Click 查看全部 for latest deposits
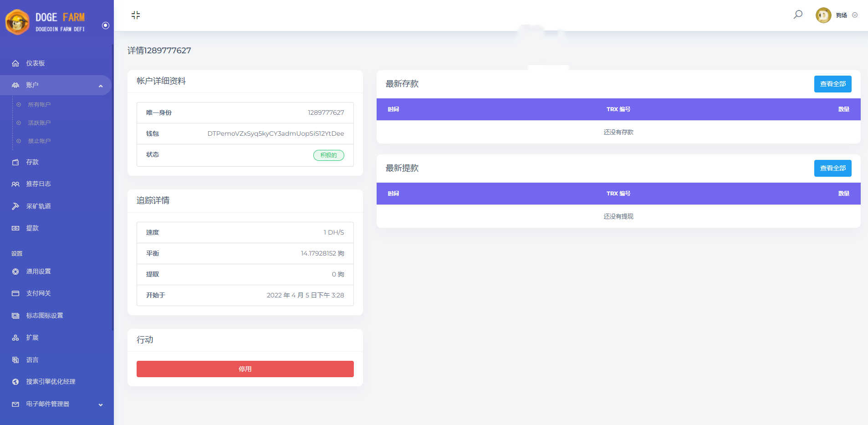Image resolution: width=868 pixels, height=425 pixels. [832, 84]
